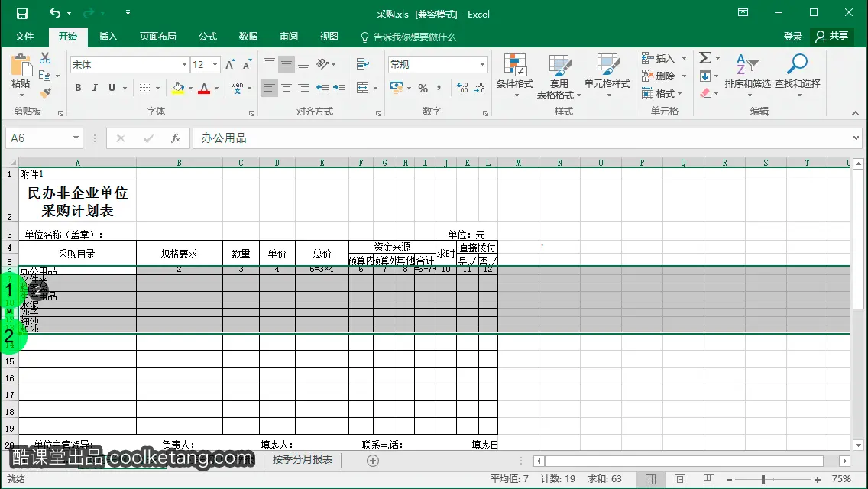Switch to the 页面布局 tab
868x489 pixels.
(x=157, y=37)
